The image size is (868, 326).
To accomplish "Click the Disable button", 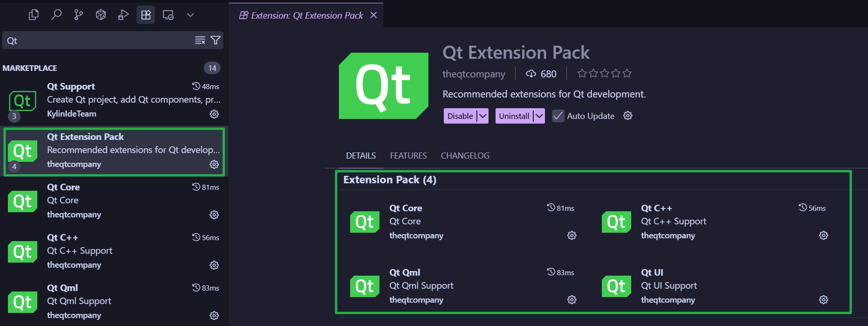I will click(459, 116).
